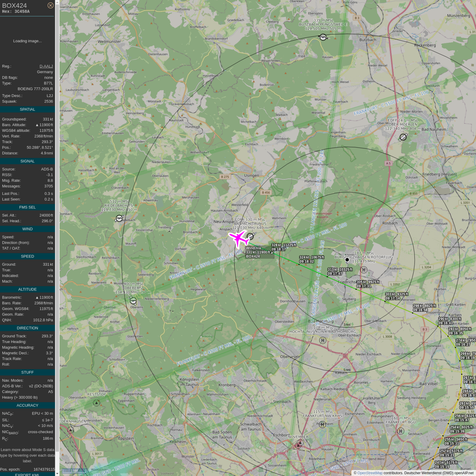Select the Burgholzhausen Rotorflug heliport icon
This screenshot has width=476, height=476.
(364, 270)
